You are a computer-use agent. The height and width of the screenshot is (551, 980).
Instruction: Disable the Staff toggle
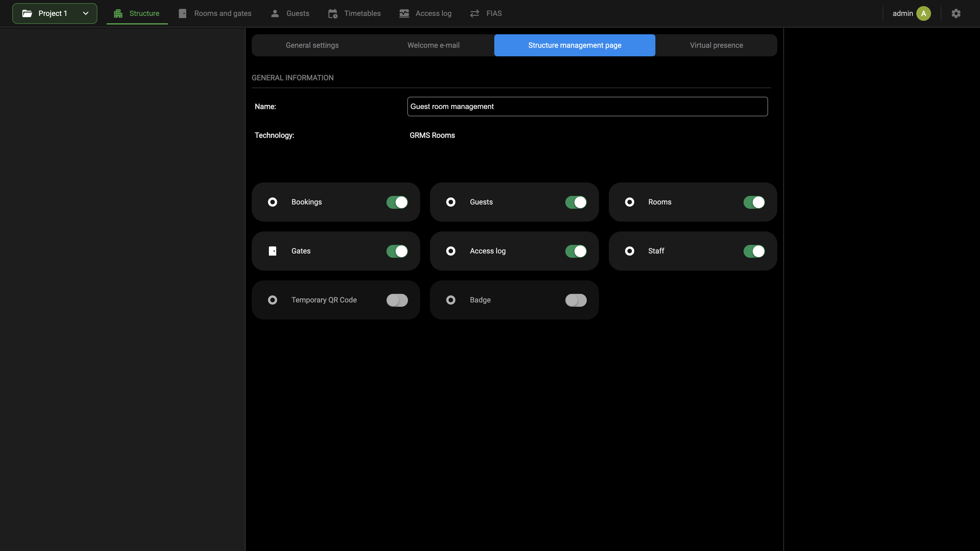754,251
